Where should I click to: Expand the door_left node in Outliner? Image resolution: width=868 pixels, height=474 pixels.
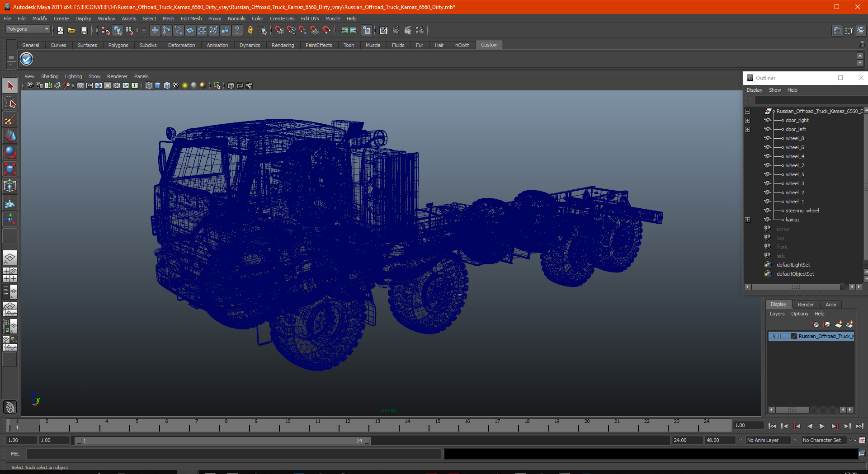(748, 130)
